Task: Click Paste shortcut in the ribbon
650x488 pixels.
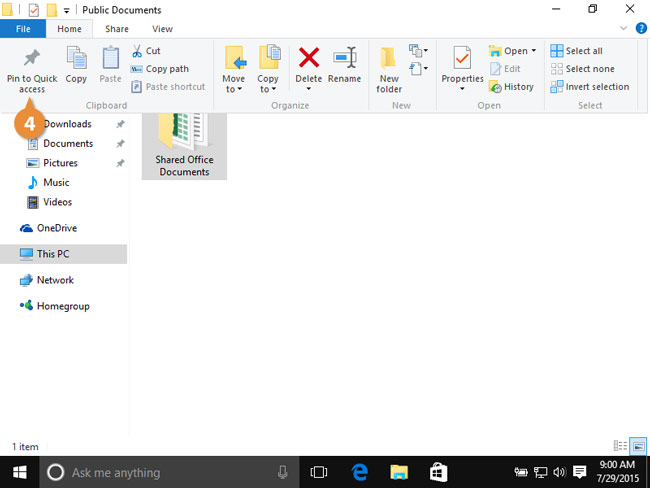Action: (x=168, y=87)
